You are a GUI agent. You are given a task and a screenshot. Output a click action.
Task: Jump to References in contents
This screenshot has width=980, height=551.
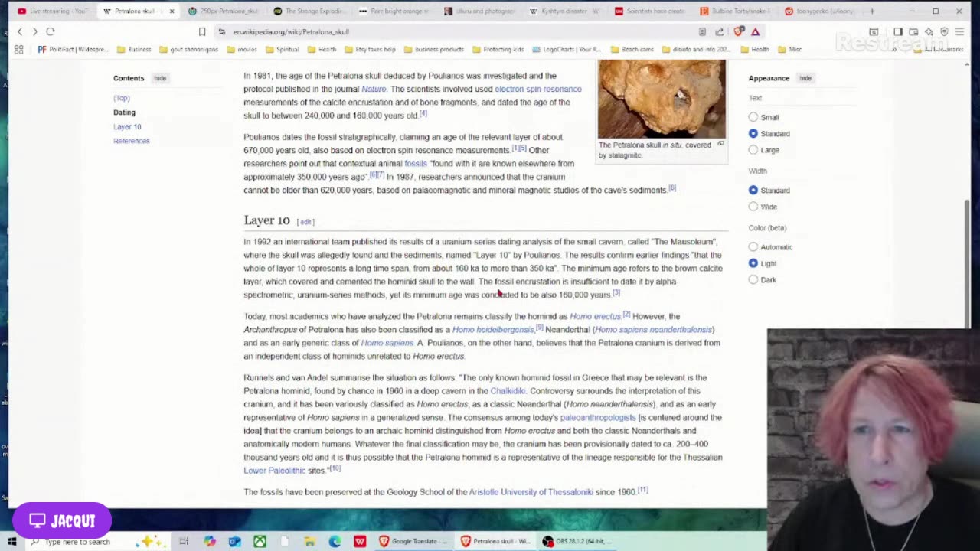tap(132, 141)
